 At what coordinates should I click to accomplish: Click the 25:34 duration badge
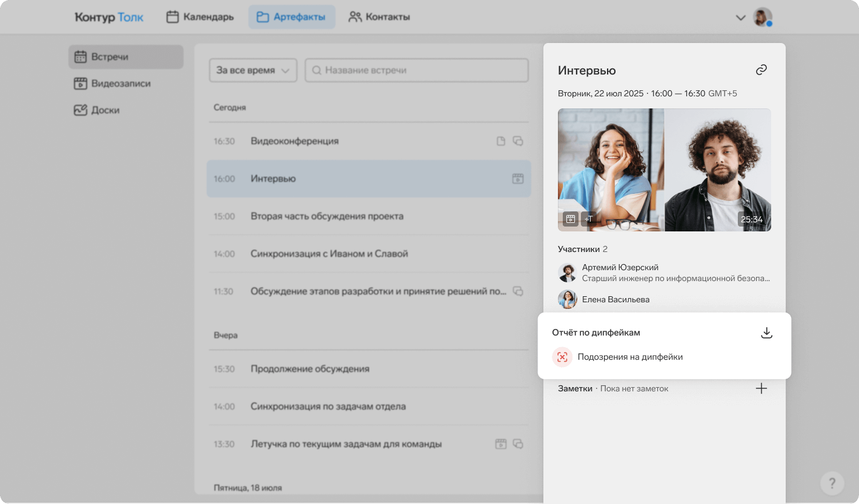752,219
